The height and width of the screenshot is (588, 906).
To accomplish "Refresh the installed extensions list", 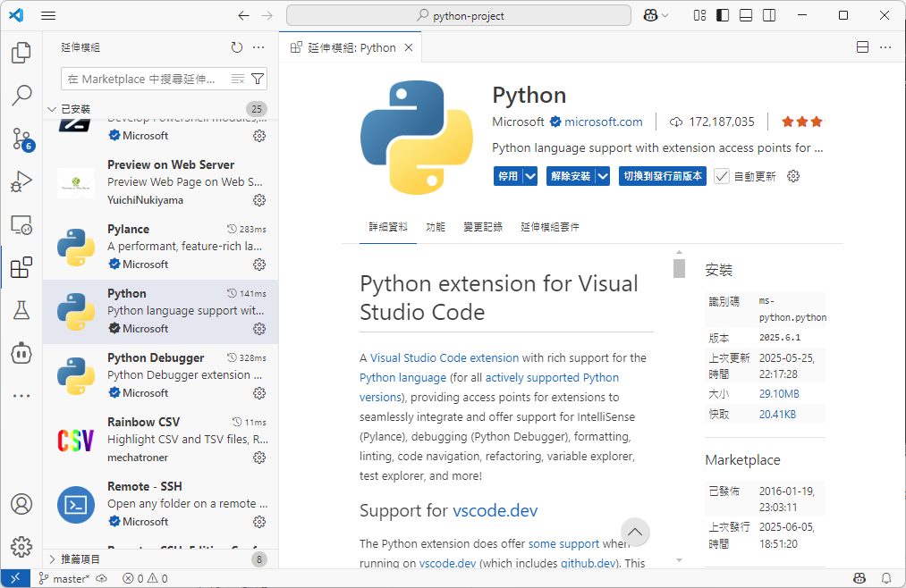I will 236,47.
